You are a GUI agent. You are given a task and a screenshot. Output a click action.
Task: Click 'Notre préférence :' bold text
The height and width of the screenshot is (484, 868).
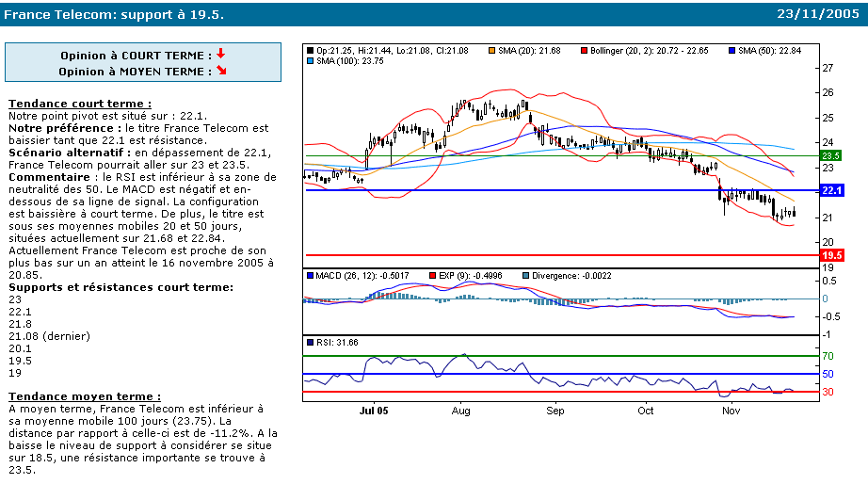click(x=65, y=128)
